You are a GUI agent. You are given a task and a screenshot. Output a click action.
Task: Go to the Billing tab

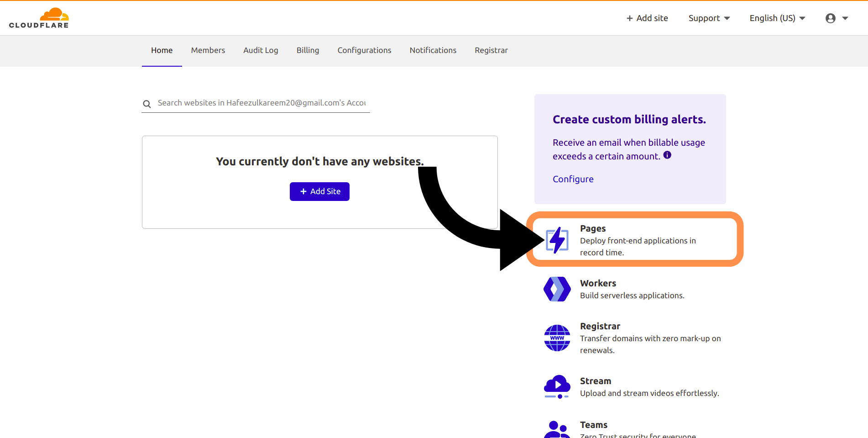coord(308,50)
